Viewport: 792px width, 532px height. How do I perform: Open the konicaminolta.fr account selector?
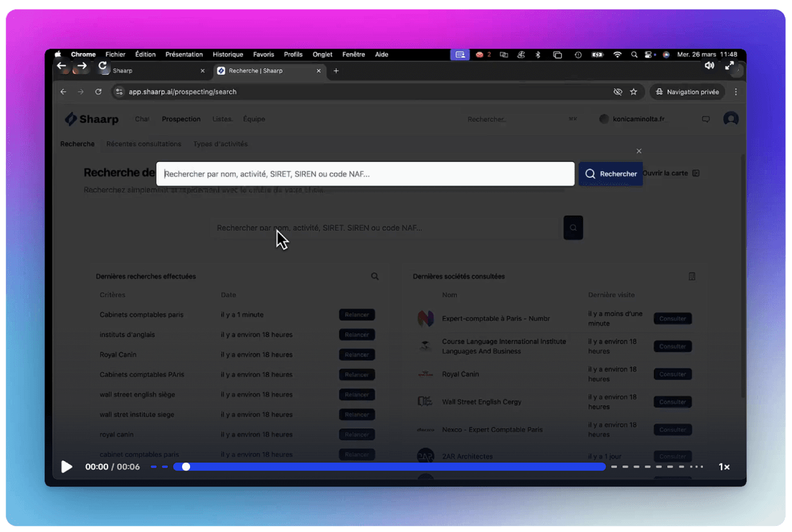(632, 119)
